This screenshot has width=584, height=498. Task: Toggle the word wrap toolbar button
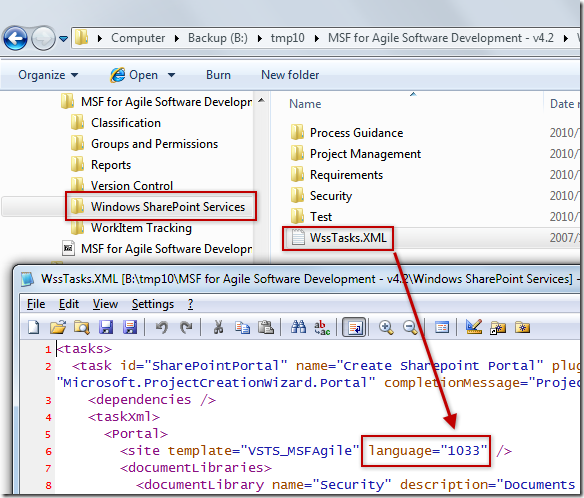coord(354,327)
